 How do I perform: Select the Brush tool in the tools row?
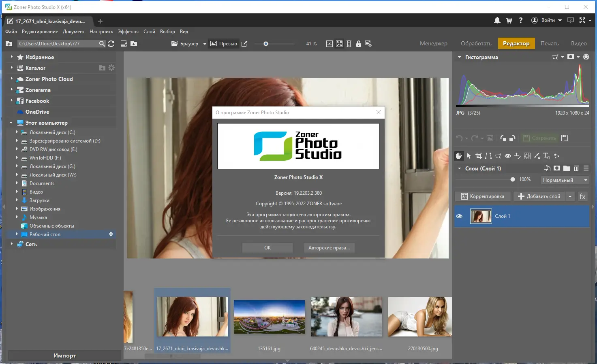pyautogui.click(x=537, y=156)
